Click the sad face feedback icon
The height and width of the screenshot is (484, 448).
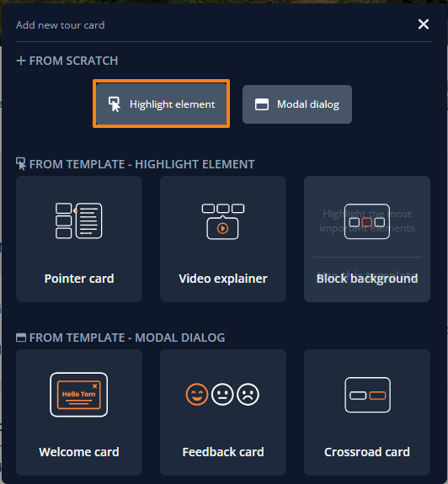click(x=248, y=395)
